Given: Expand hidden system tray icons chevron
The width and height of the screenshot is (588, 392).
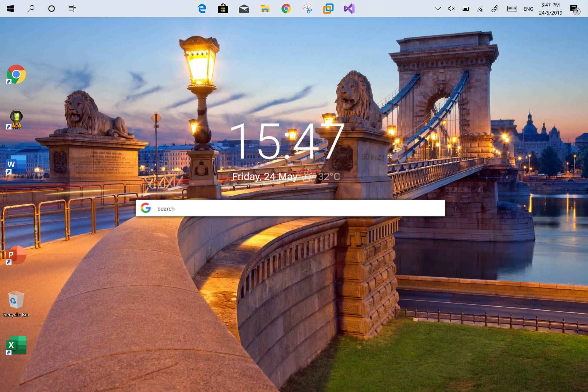Looking at the screenshot, I should [x=438, y=9].
